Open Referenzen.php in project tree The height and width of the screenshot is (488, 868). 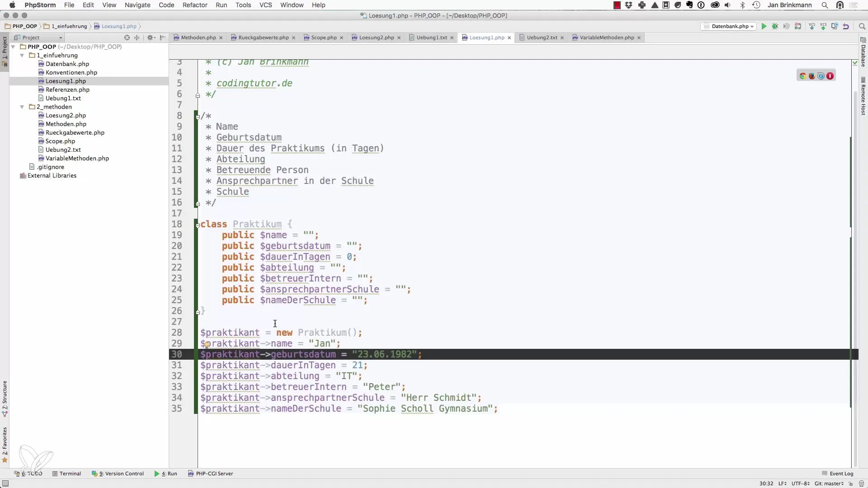point(67,90)
